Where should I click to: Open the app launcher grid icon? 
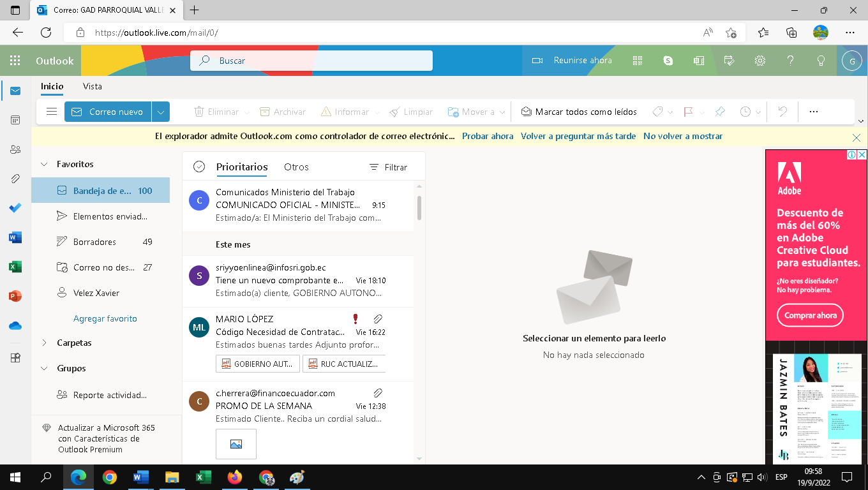tap(15, 61)
